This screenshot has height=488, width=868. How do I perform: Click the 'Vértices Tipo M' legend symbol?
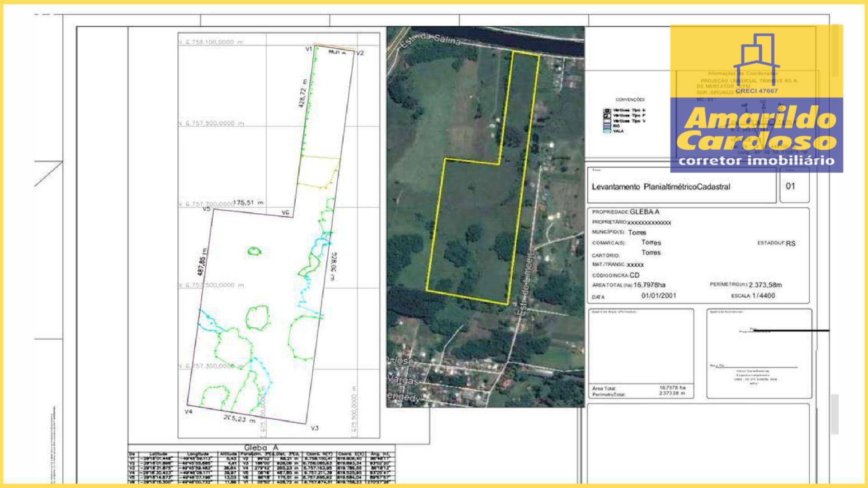[608, 110]
